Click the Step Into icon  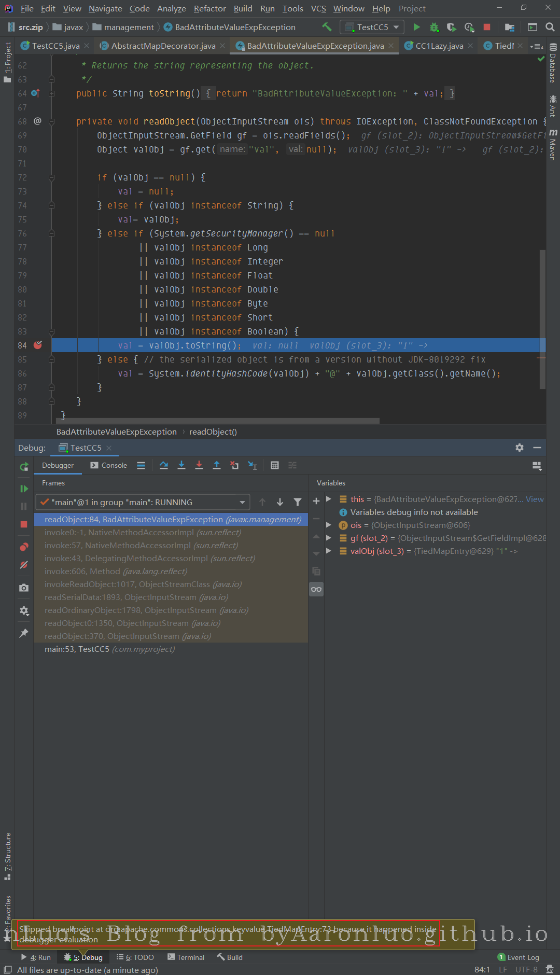pos(181,465)
